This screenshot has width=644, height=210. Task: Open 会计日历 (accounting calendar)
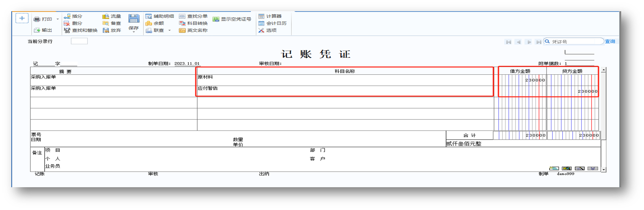click(x=272, y=23)
